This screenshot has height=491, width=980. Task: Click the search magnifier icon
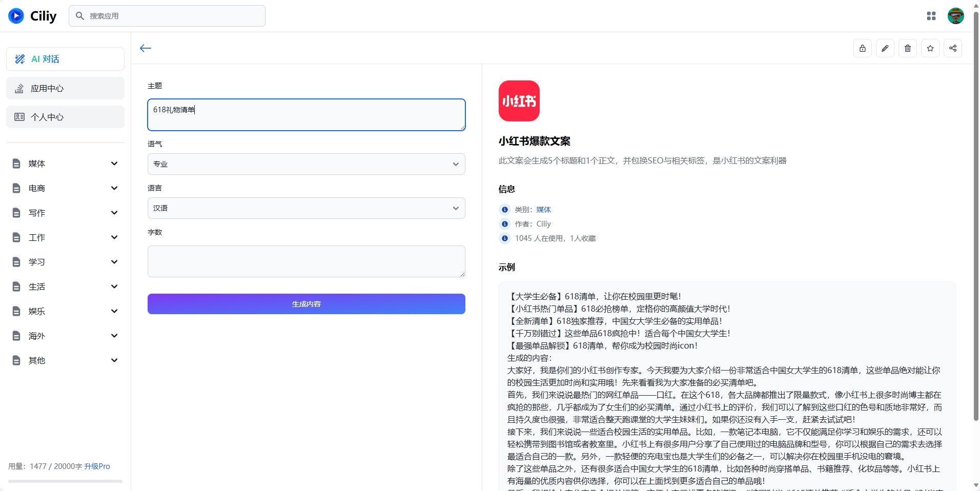[80, 16]
